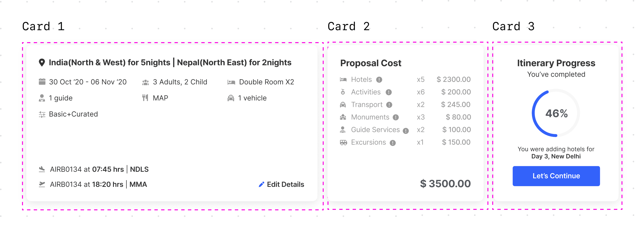This screenshot has height=229, width=644.
Task: Click the Let's Continue button
Action: pyautogui.click(x=556, y=176)
